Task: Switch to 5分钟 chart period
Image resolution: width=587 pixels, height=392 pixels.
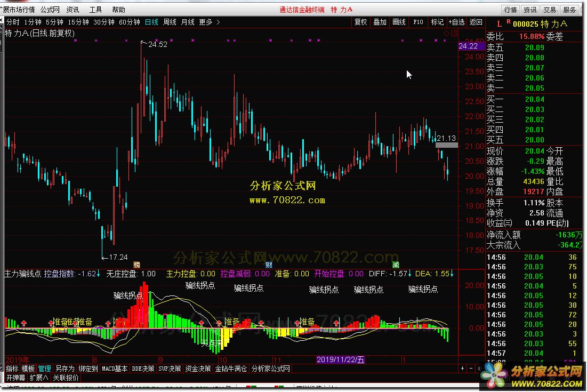Action: 55,22
